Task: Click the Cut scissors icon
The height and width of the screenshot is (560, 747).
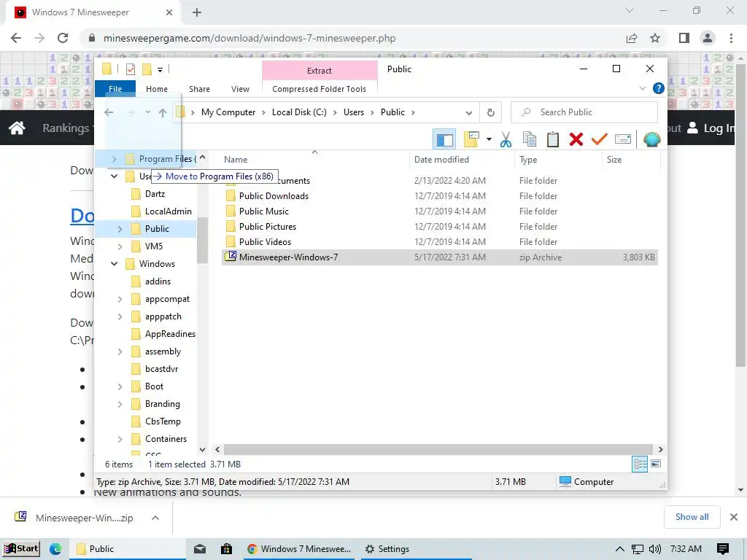Action: click(506, 139)
